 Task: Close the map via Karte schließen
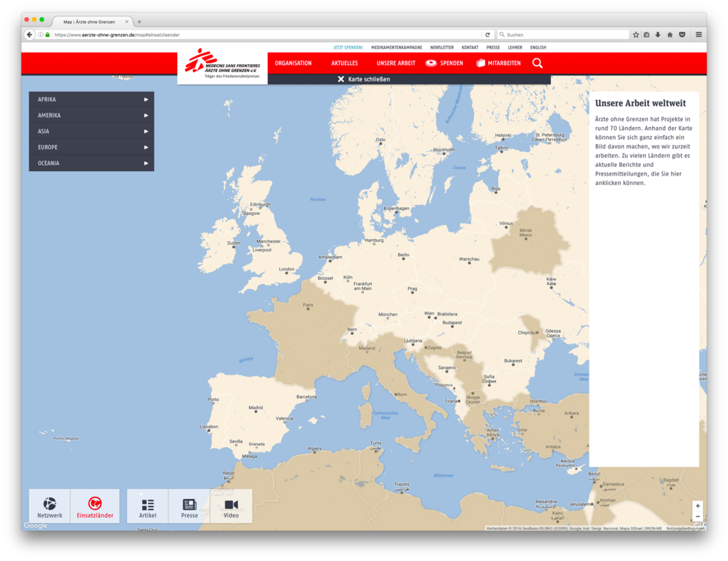coord(364,79)
